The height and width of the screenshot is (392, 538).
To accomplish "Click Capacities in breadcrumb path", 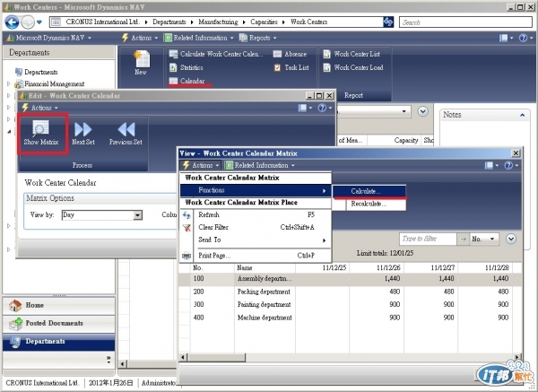I will (264, 22).
